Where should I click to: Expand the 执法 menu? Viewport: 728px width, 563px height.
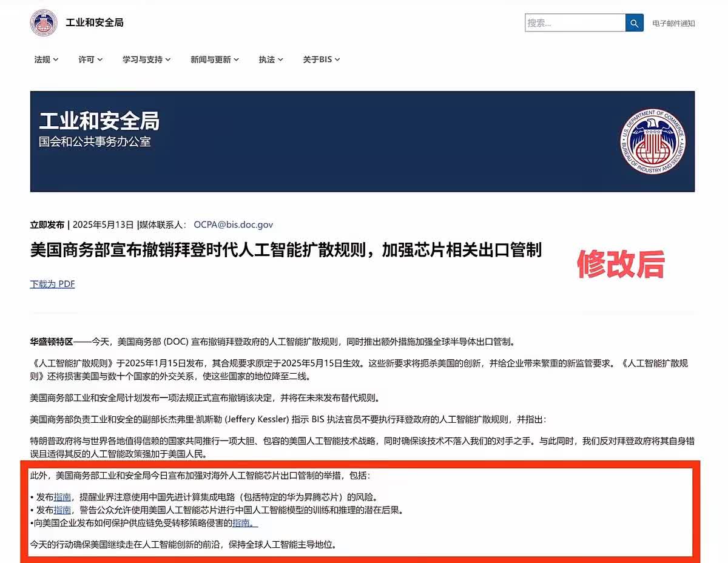[x=271, y=59]
